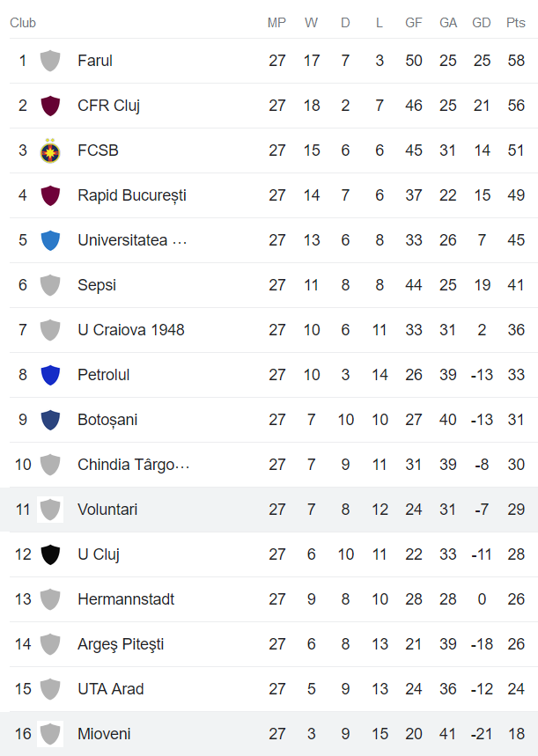Image resolution: width=538 pixels, height=756 pixels.
Task: Select the Hermannstadt team link
Action: (x=126, y=599)
